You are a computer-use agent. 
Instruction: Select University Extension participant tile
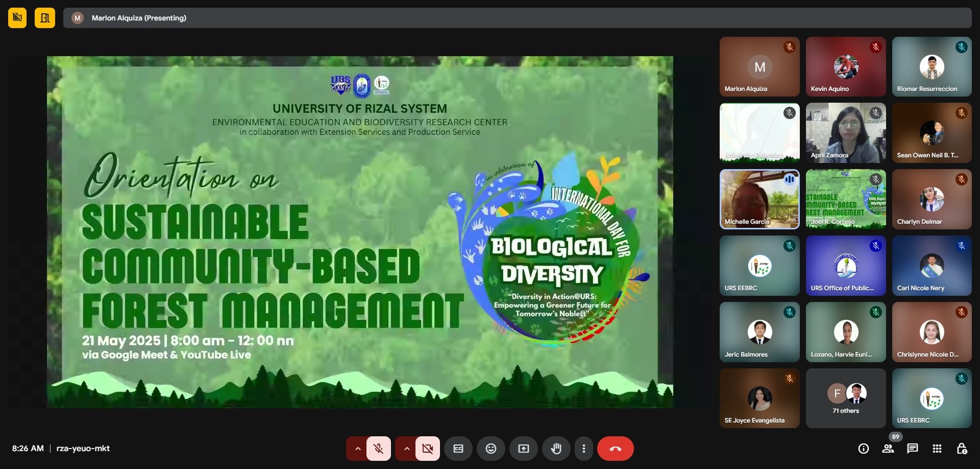click(x=759, y=133)
